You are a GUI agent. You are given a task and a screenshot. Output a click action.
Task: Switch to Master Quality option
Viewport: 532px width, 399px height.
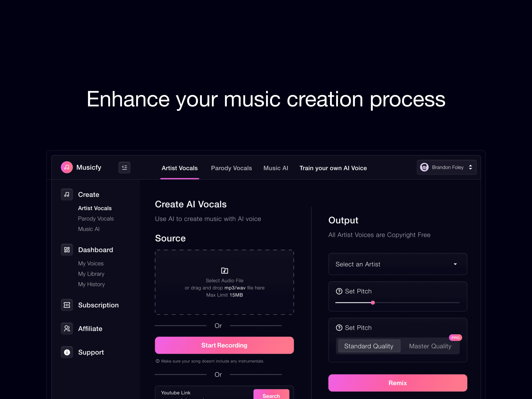430,346
